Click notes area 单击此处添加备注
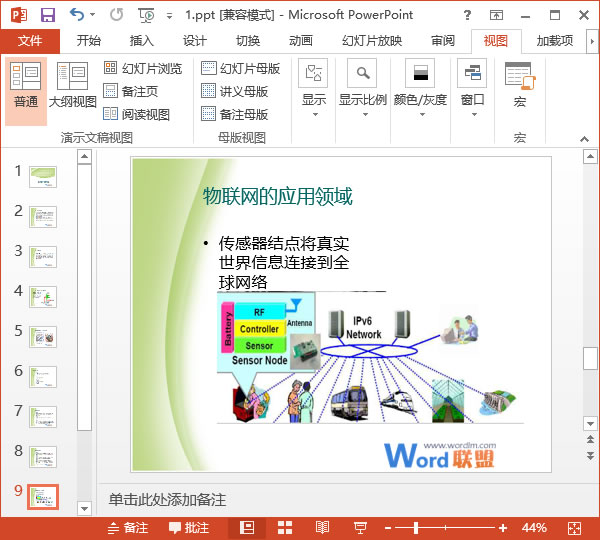 point(168,500)
